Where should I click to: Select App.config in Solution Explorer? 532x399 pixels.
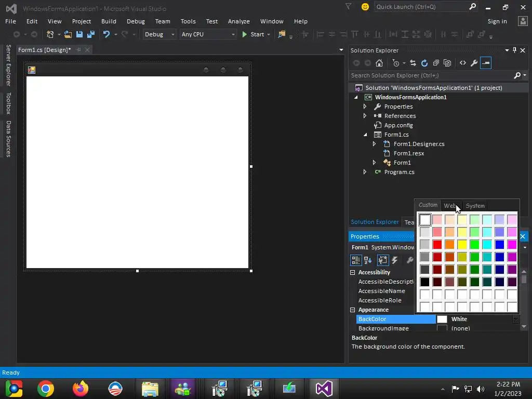398,125
